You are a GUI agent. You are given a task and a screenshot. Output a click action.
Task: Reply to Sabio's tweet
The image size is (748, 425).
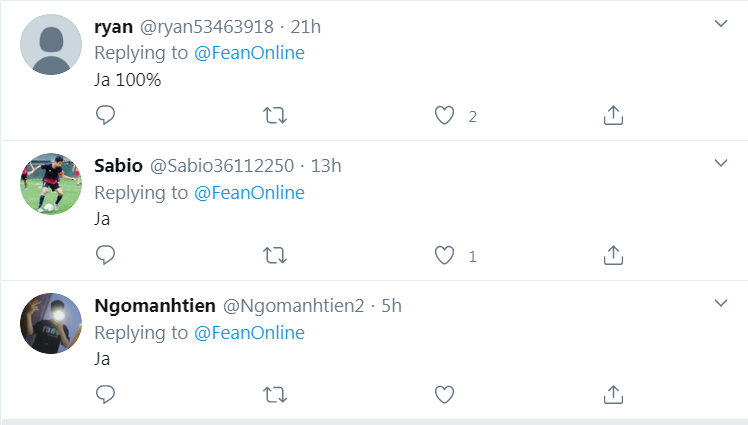pyautogui.click(x=106, y=256)
